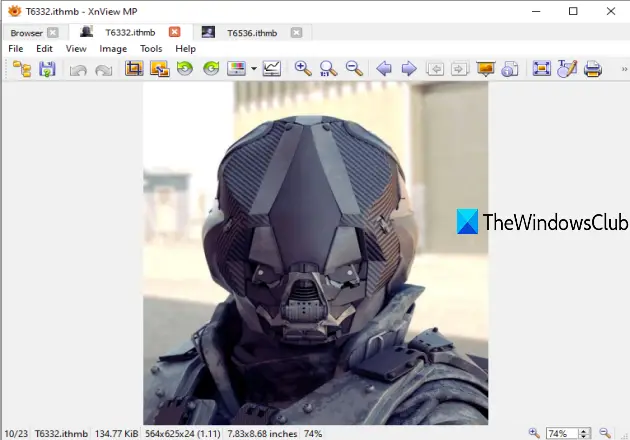Click the displayed helmet image

click(315, 253)
